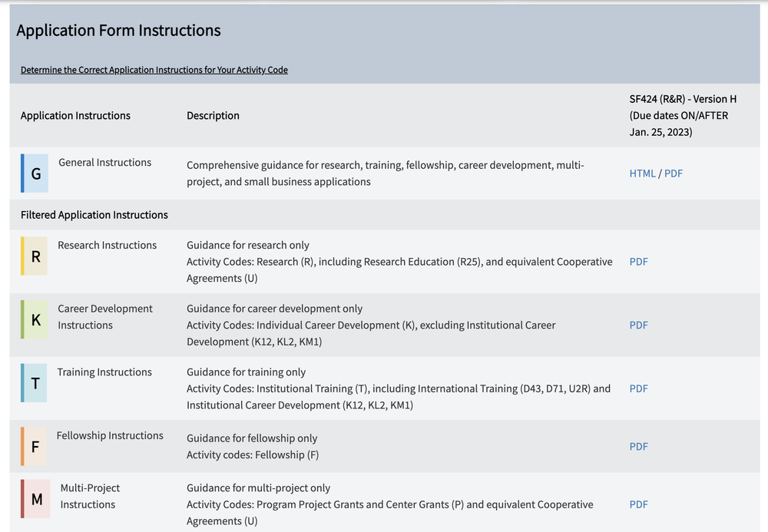Image resolution: width=768 pixels, height=532 pixels.
Task: Click the Filtered Application Instructions section header
Action: point(94,215)
